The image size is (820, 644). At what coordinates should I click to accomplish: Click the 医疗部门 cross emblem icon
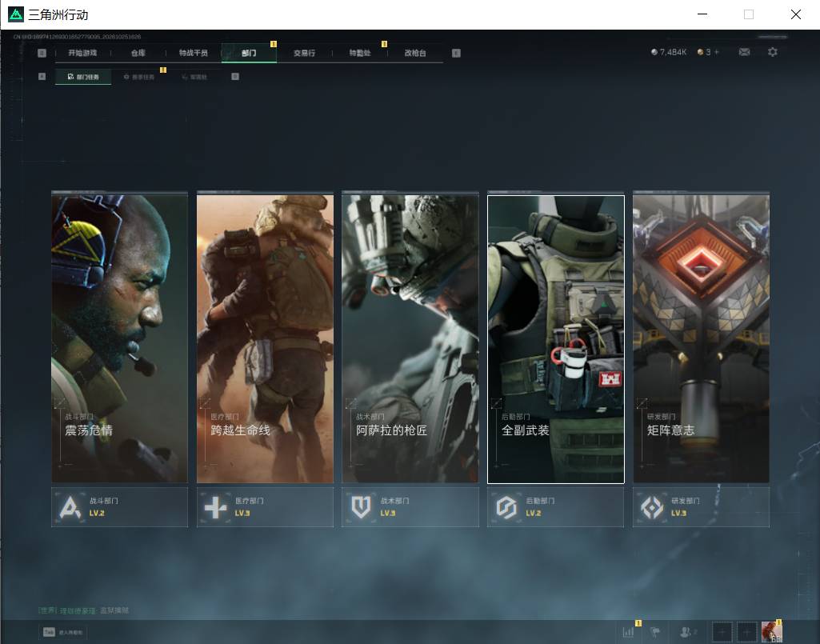[x=215, y=507]
